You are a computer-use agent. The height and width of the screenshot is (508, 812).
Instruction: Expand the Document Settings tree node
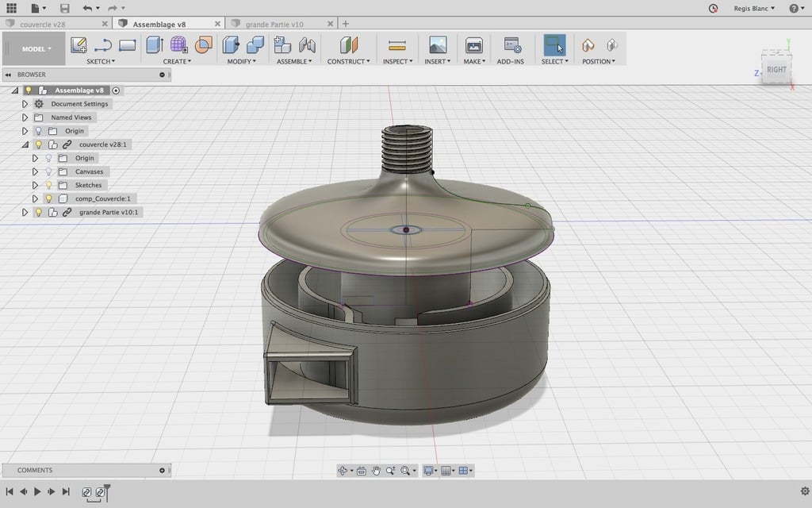tap(25, 104)
